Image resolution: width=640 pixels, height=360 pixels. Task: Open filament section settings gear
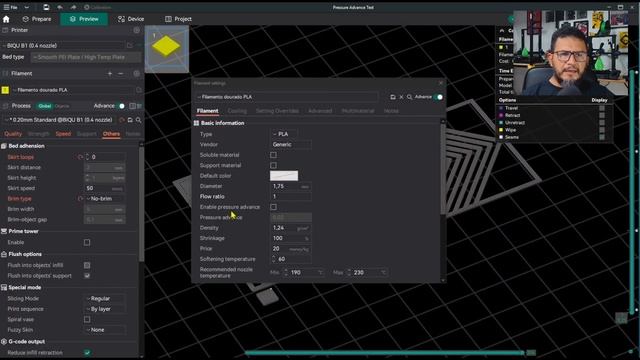point(136,73)
